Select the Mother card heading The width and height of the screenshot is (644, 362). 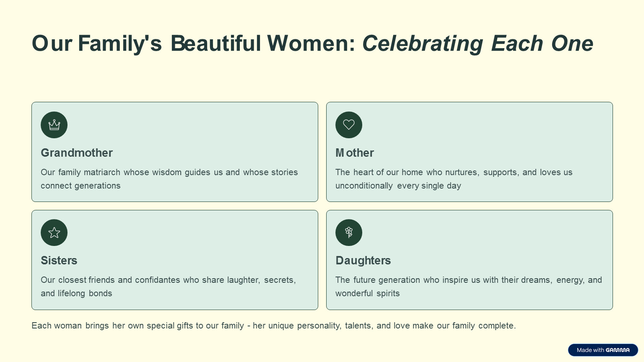tap(355, 153)
